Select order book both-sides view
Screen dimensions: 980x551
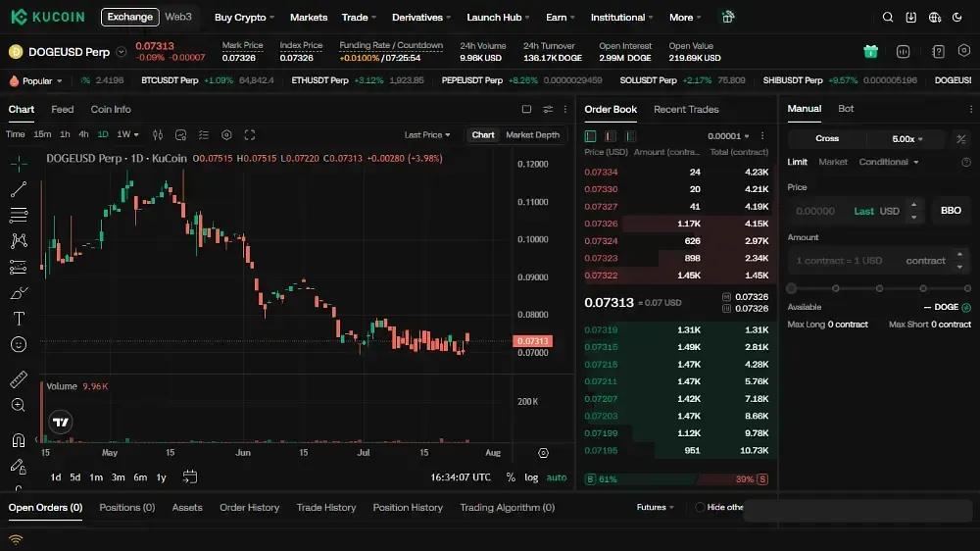[x=590, y=135]
